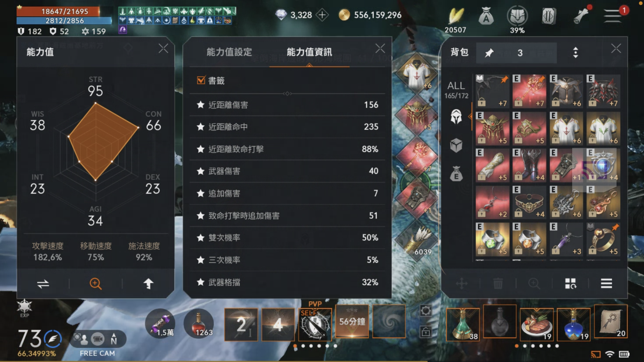The width and height of the screenshot is (644, 362).
Task: Select the cube items filter in backpack
Action: [456, 145]
